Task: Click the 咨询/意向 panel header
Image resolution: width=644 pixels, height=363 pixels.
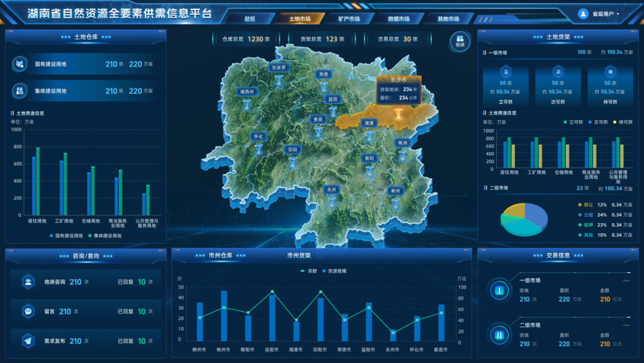Action: pyautogui.click(x=86, y=256)
